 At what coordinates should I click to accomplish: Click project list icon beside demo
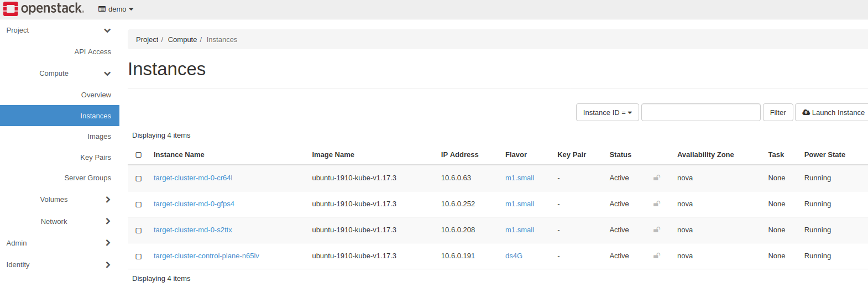pos(102,9)
